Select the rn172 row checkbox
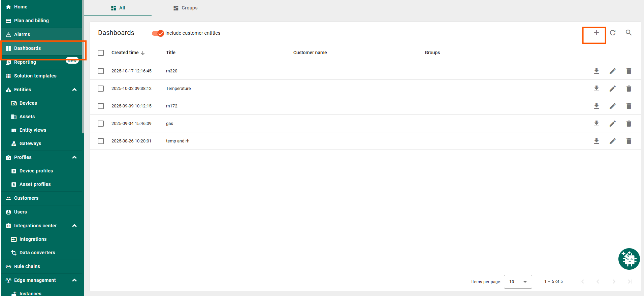The width and height of the screenshot is (644, 296). [x=101, y=106]
